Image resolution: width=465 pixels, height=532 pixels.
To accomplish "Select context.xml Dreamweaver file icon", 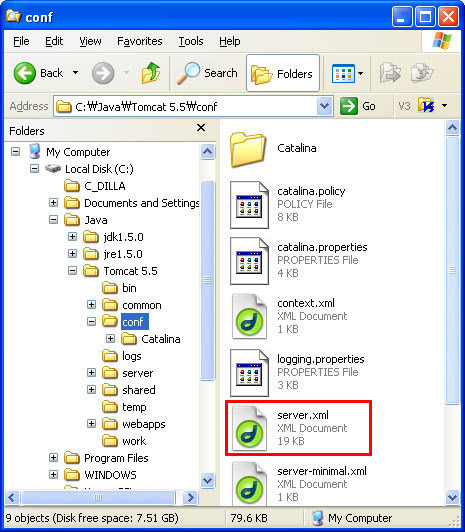I will [x=249, y=317].
